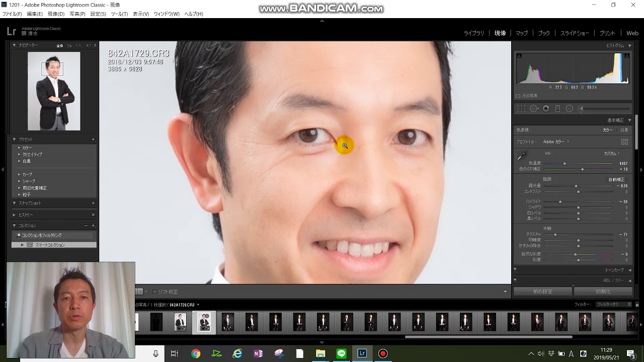
Task: Add a new collection with plus icon
Action: 93,226
